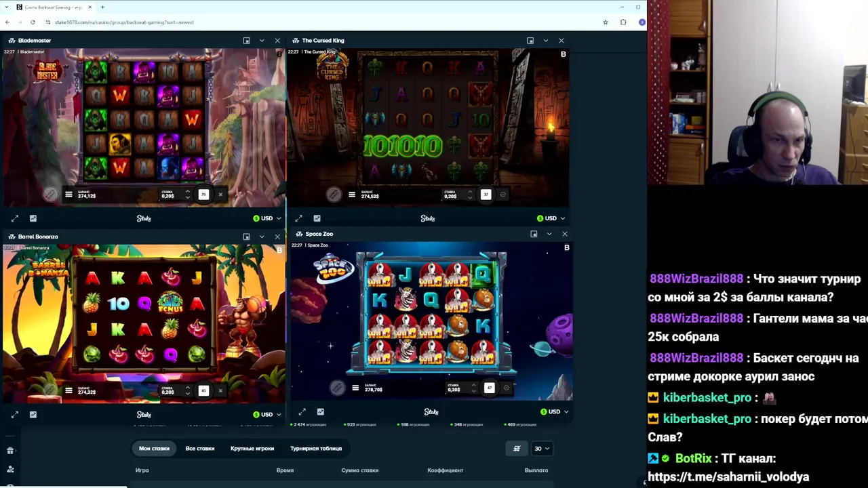This screenshot has height=488, width=868.
Task: Open the Space Zoo slot hamburger menu
Action: coord(355,388)
